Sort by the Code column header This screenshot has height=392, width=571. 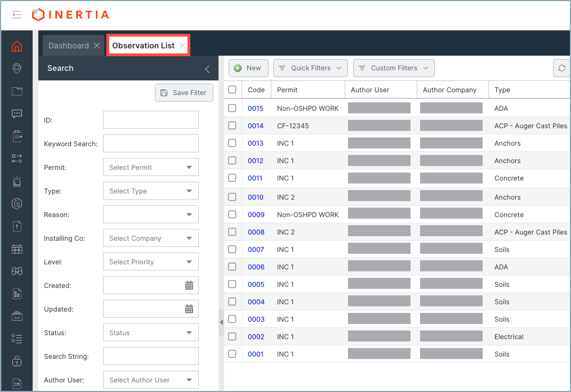256,90
